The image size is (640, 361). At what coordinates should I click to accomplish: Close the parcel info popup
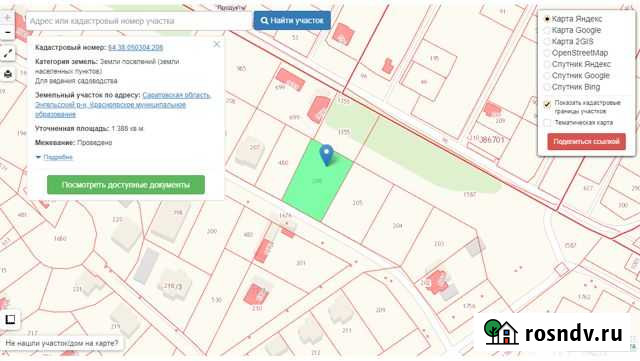click(x=217, y=44)
